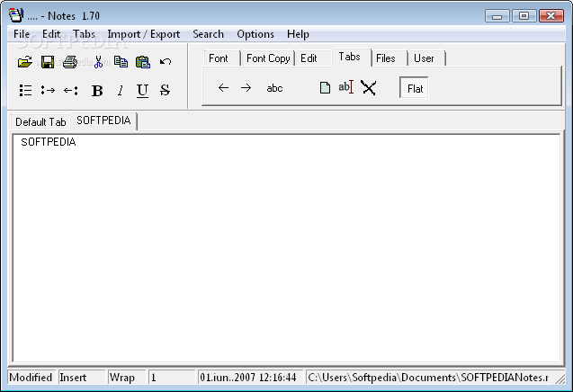Save notes with the floppy disk icon

(x=48, y=62)
